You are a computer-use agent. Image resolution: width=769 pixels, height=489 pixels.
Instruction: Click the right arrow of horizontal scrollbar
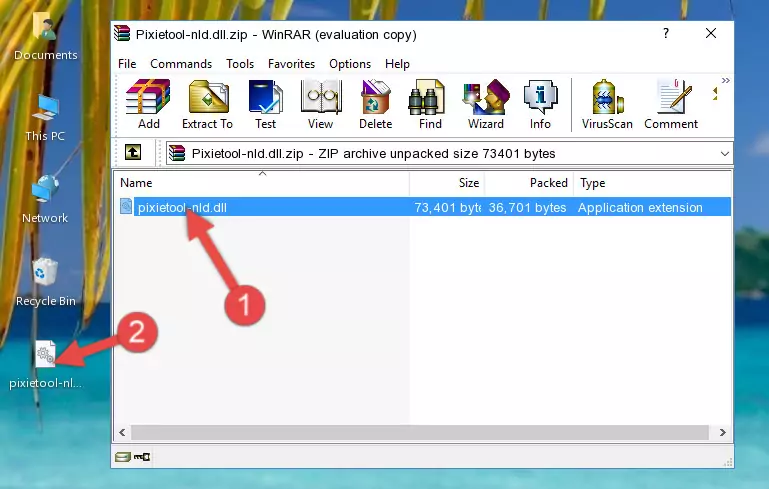click(x=722, y=432)
